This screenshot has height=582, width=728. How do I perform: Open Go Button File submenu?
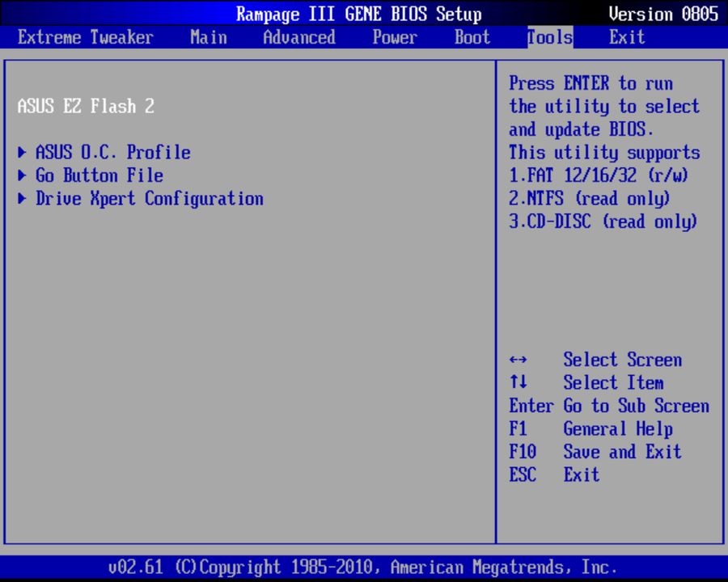pyautogui.click(x=99, y=175)
